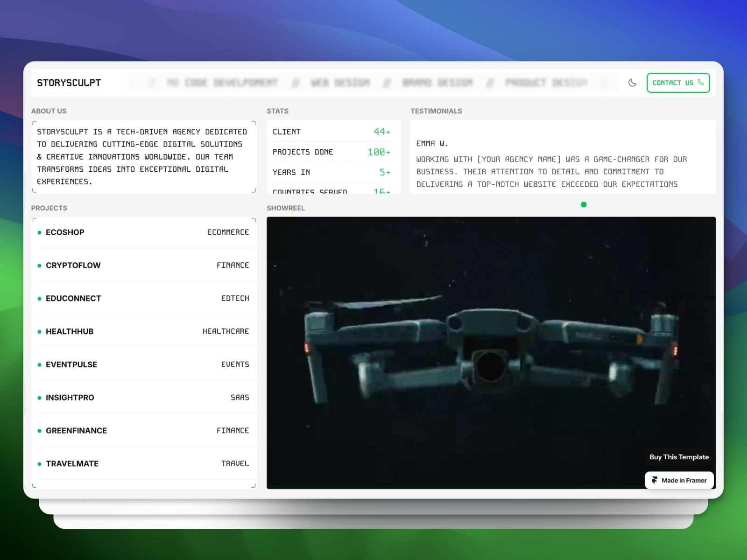
Task: Click the STORYSCULPT logo
Action: pos(69,83)
